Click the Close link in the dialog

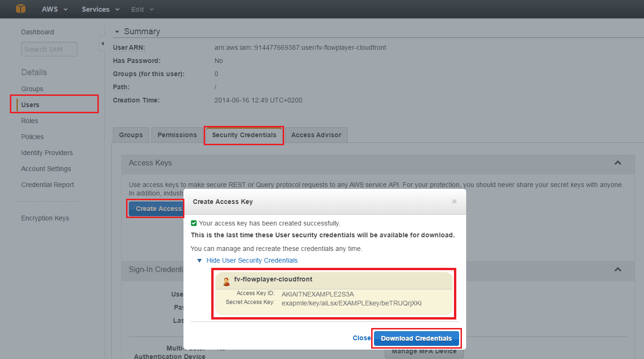[x=362, y=338]
